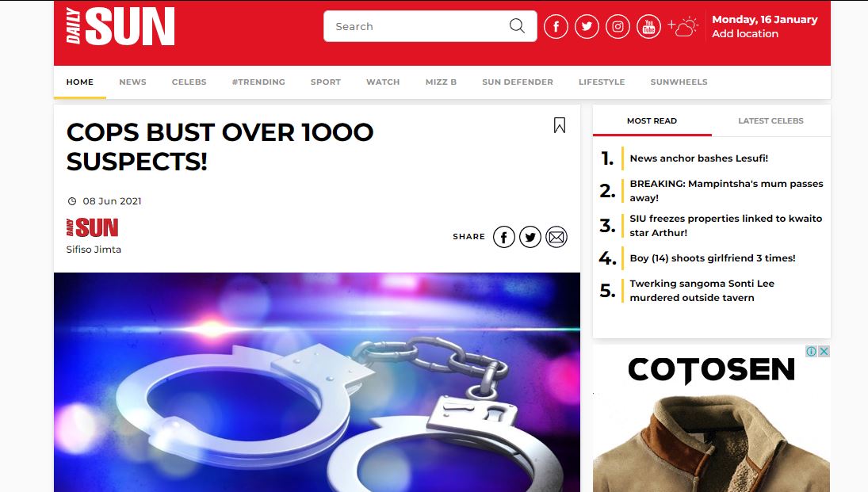Open the SUN DEFENDER section
The height and width of the screenshot is (492, 868).
(518, 82)
